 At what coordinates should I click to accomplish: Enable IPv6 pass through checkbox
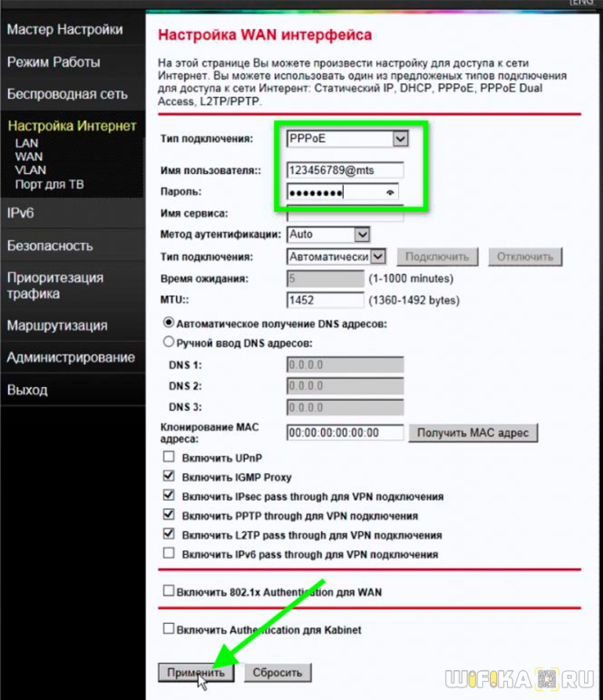[168, 553]
